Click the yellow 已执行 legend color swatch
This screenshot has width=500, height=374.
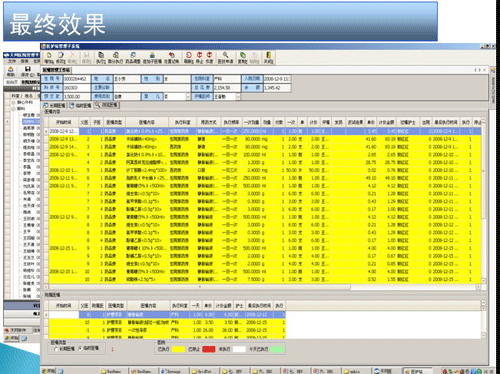pos(178,349)
